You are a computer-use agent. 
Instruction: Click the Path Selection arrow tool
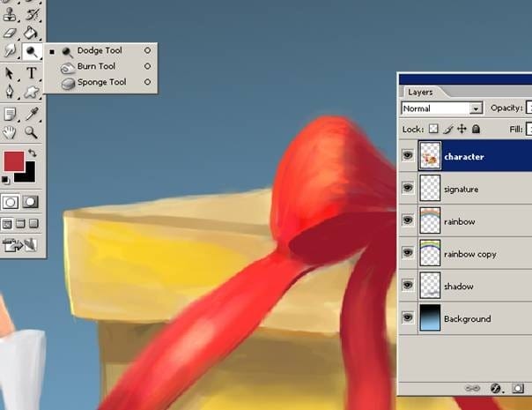[x=10, y=72]
